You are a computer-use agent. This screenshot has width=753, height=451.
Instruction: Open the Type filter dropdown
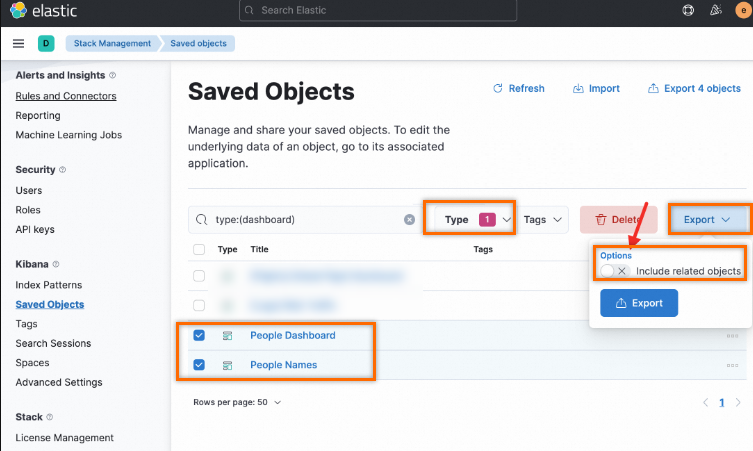pyautogui.click(x=470, y=219)
